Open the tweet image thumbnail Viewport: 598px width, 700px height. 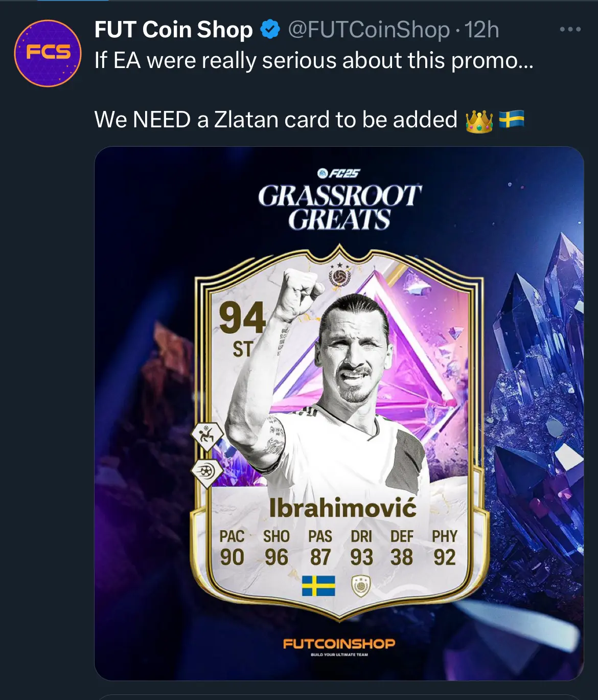click(x=339, y=413)
